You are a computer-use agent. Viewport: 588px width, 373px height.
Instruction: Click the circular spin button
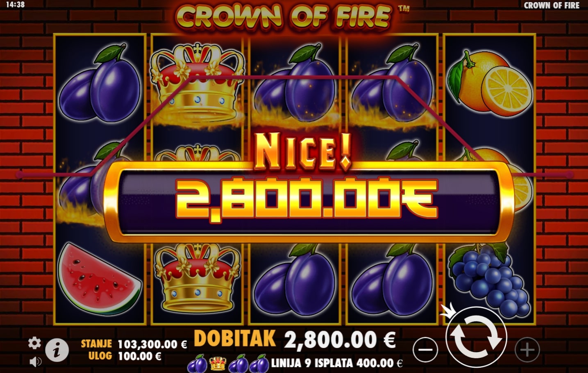[476, 338]
